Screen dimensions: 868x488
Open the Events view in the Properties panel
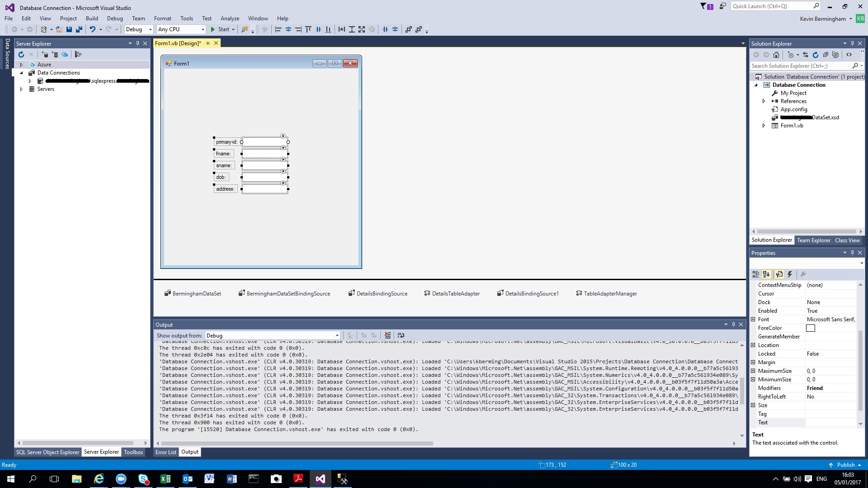point(790,274)
